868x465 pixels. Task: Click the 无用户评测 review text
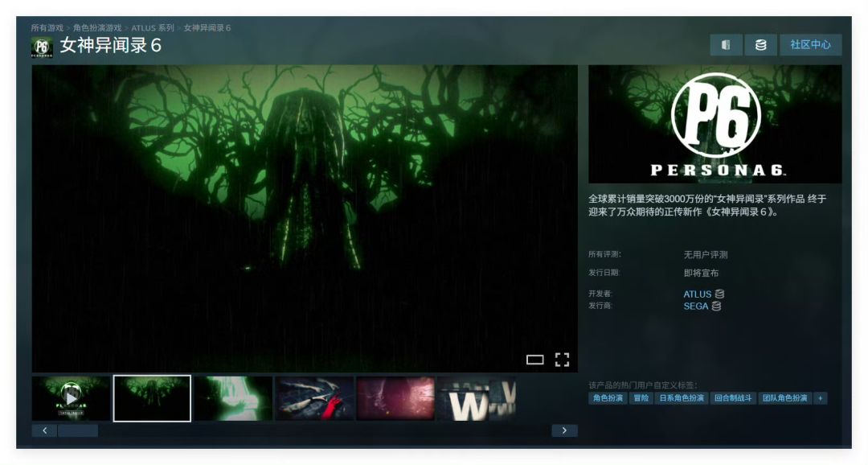pyautogui.click(x=706, y=255)
